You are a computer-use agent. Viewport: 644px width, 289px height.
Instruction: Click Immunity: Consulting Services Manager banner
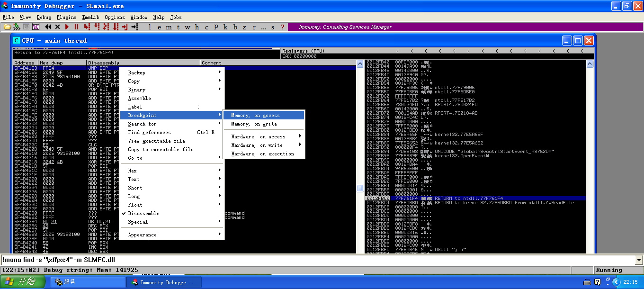[x=345, y=27]
